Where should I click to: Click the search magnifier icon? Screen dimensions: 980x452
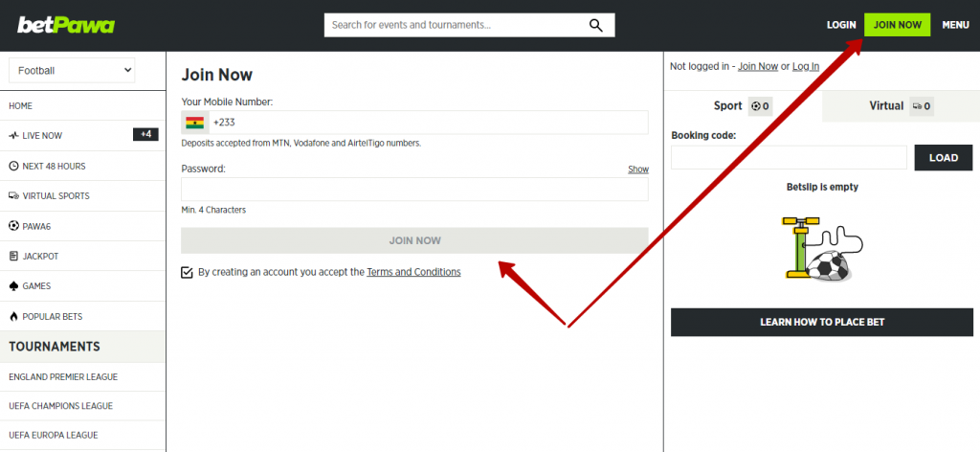point(595,25)
